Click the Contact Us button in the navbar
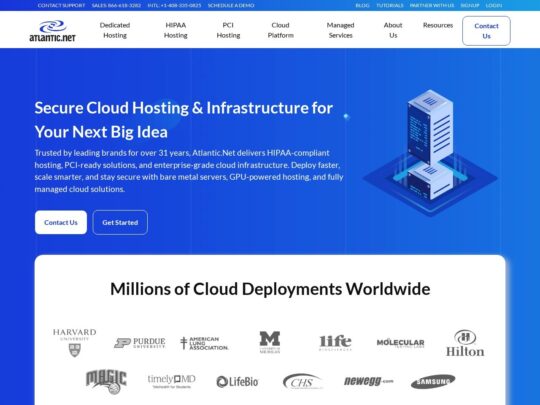This screenshot has height=405, width=540. pos(486,31)
